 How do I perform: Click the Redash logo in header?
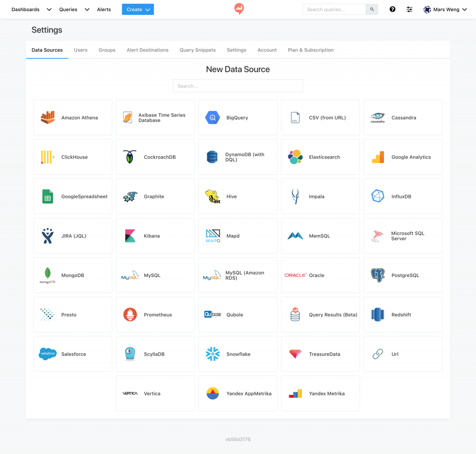pyautogui.click(x=239, y=9)
